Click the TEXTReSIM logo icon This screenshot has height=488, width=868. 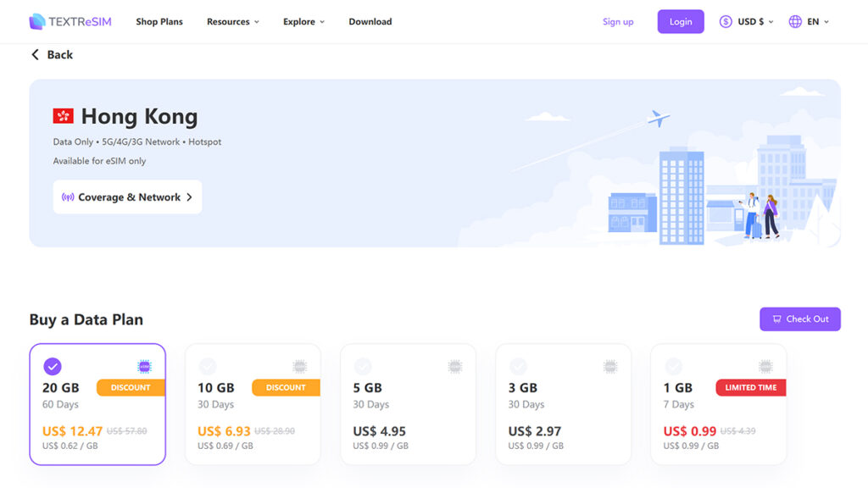coord(37,22)
